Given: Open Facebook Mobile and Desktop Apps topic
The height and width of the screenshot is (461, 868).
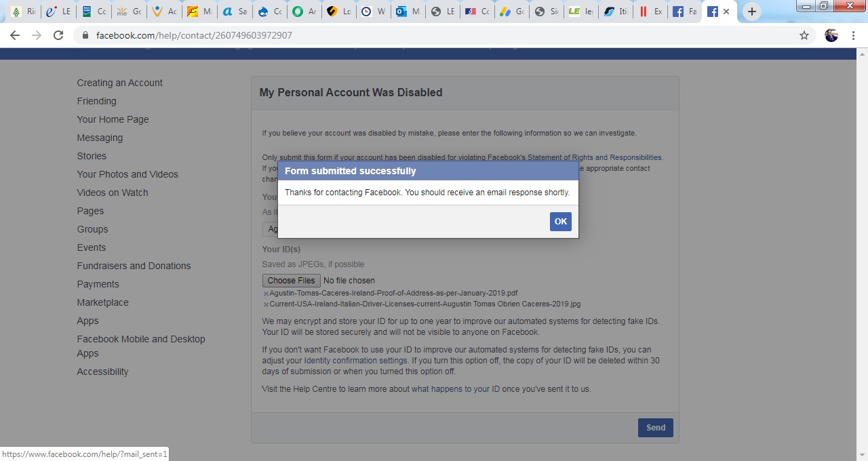Looking at the screenshot, I should pos(141,346).
